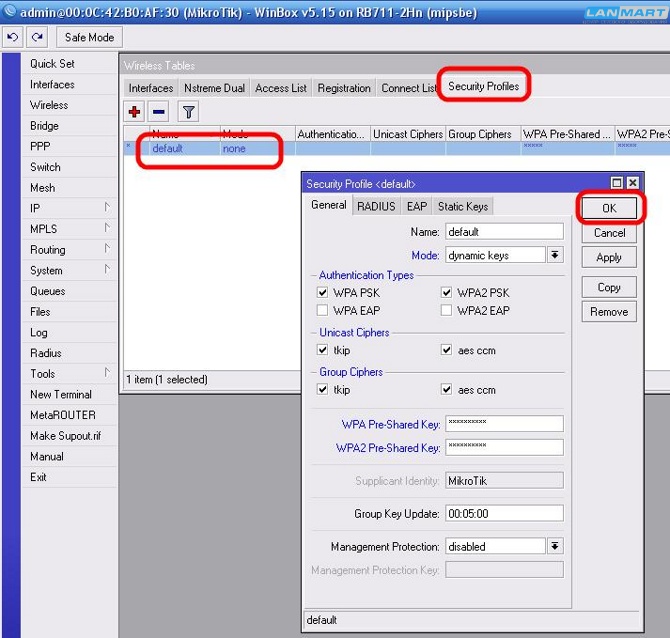Expand the MPLS submenu
Screen dimensions: 670x638
pyautogui.click(x=107, y=228)
